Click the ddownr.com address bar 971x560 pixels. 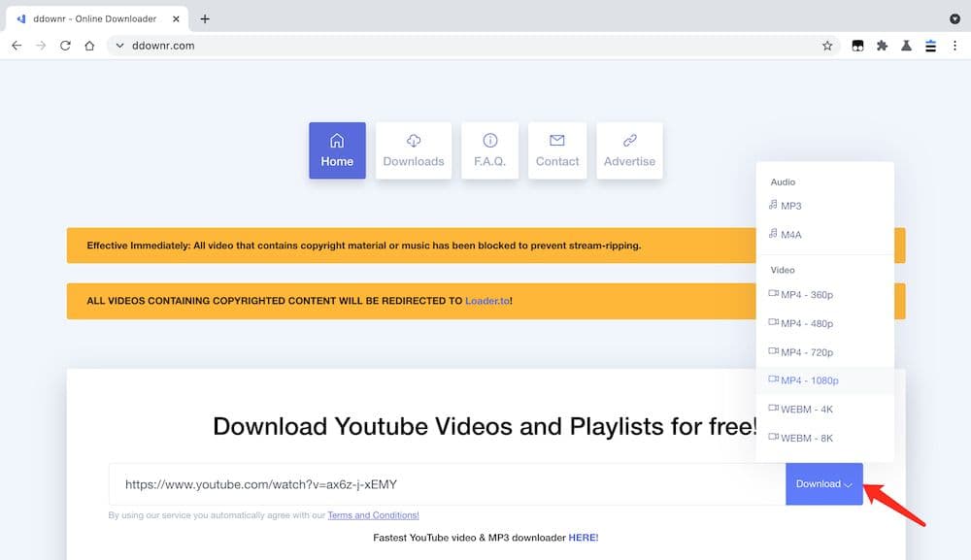tap(474, 46)
